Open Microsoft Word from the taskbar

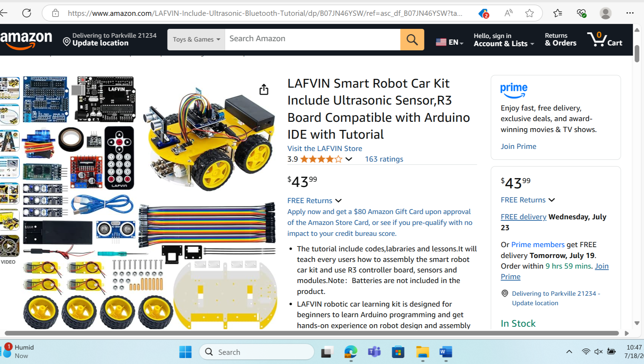(x=446, y=352)
